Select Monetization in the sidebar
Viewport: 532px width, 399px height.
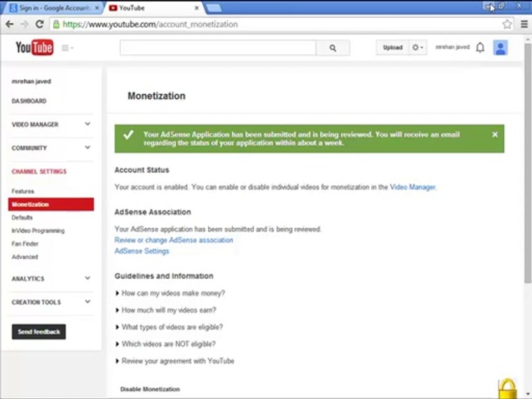coord(51,204)
